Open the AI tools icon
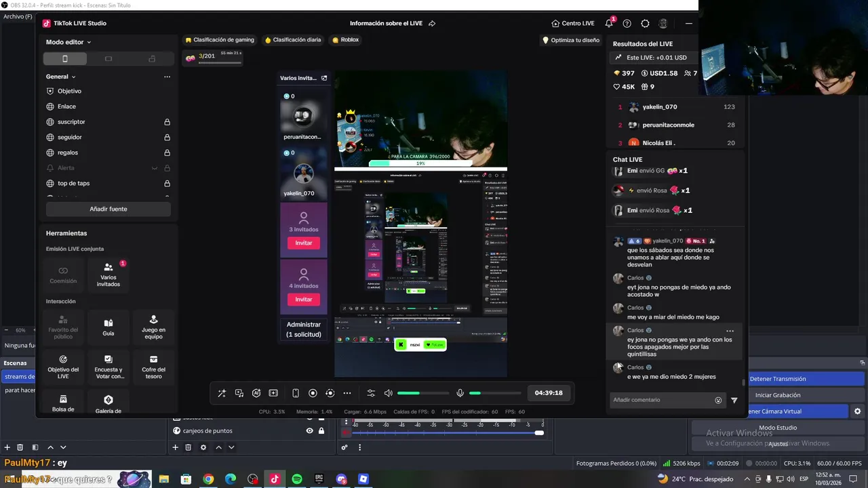Screen dimensions: 868x488 (x=256, y=393)
